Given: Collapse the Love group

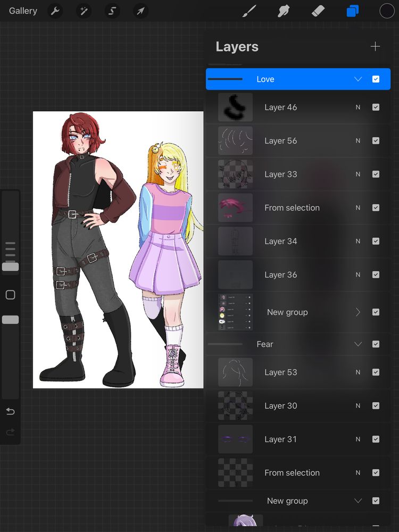Looking at the screenshot, I should pyautogui.click(x=358, y=79).
